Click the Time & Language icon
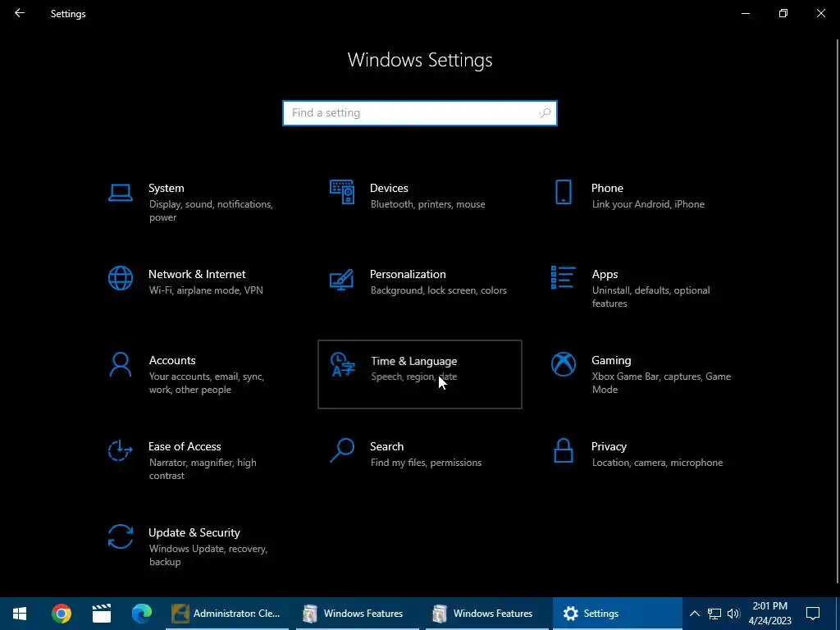The image size is (840, 630). click(x=343, y=365)
